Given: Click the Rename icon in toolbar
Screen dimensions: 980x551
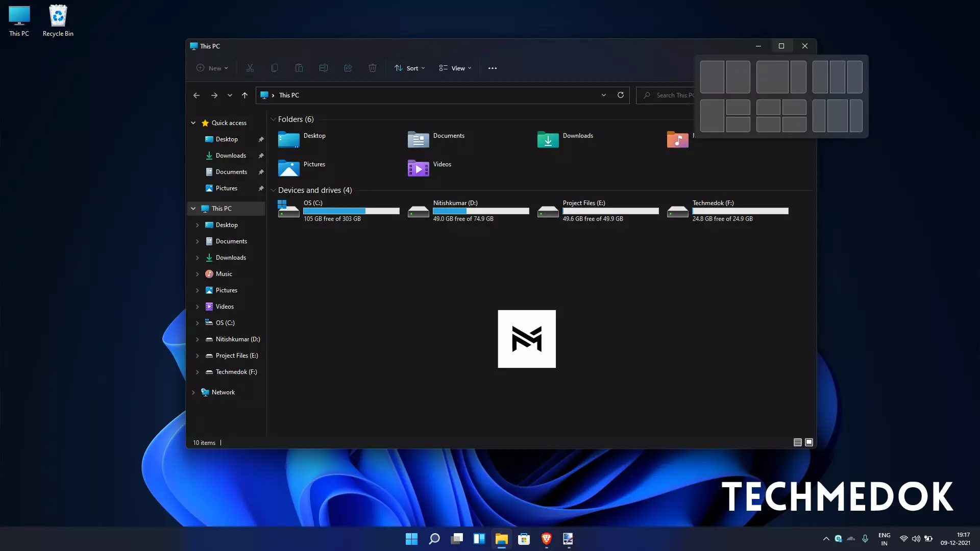Looking at the screenshot, I should (x=324, y=68).
